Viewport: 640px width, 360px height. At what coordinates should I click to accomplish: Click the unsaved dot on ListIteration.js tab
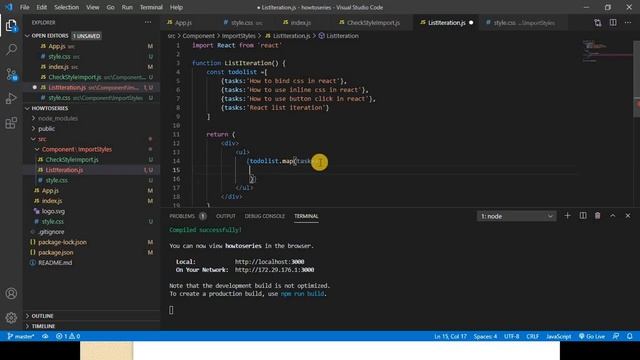coord(471,23)
